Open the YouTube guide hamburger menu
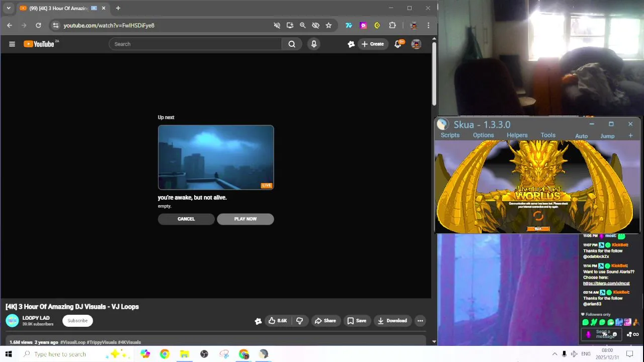 click(x=12, y=44)
